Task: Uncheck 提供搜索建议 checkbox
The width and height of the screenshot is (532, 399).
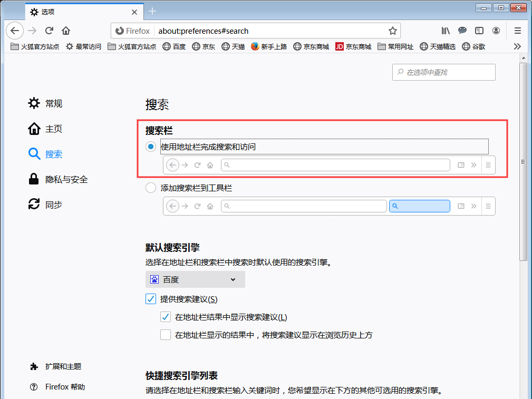Action: click(150, 299)
